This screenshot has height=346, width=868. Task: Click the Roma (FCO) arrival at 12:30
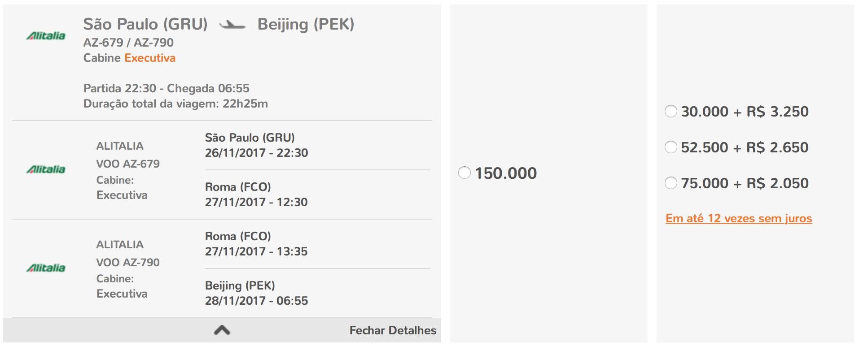pos(256,195)
